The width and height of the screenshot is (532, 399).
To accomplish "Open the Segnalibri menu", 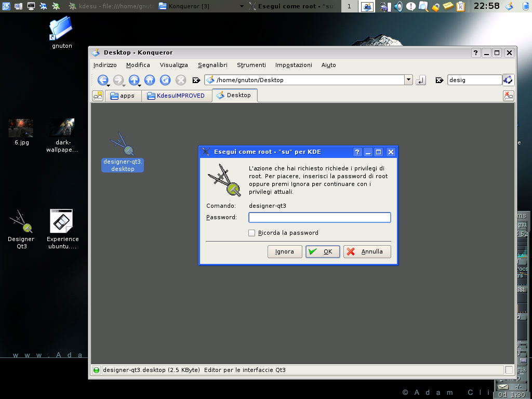I will click(x=212, y=65).
